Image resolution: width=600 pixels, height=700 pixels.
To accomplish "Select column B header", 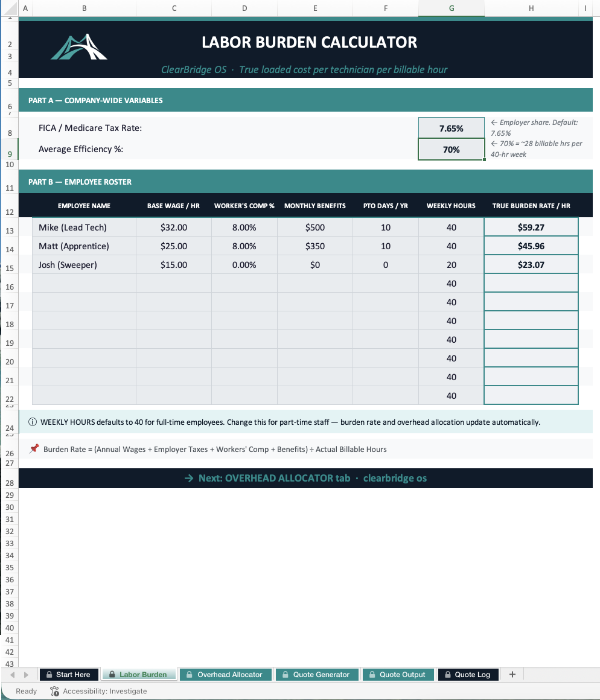I will coord(85,8).
